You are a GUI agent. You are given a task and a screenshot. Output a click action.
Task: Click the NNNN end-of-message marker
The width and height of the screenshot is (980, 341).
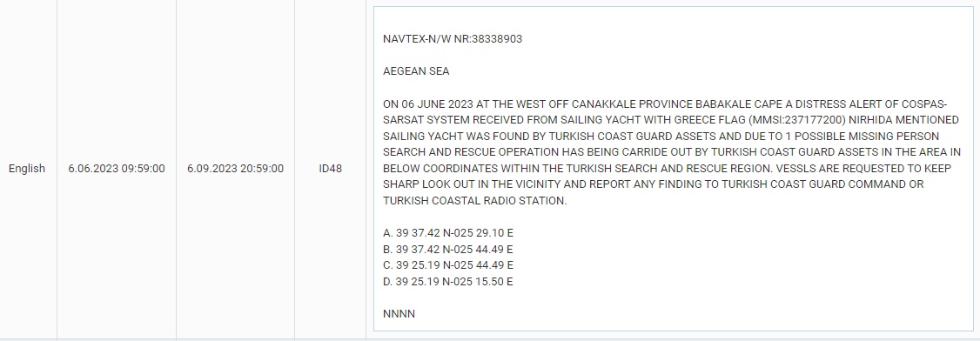[399, 313]
